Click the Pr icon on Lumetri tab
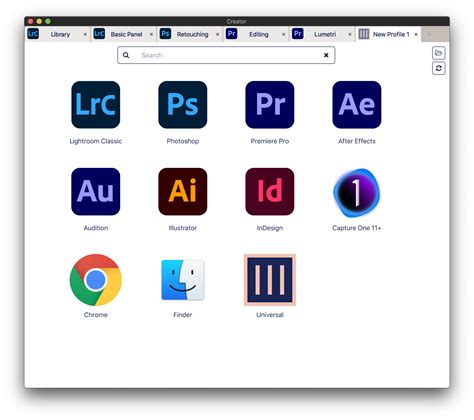 [298, 34]
